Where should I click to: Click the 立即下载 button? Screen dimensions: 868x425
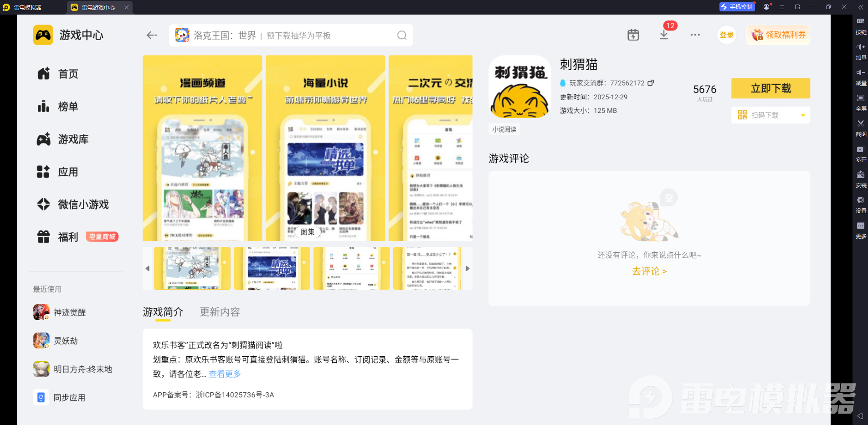tap(770, 88)
